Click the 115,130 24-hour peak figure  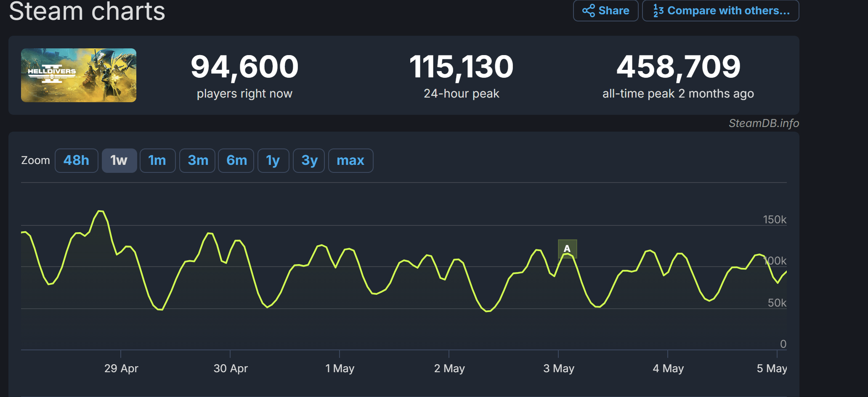(462, 66)
